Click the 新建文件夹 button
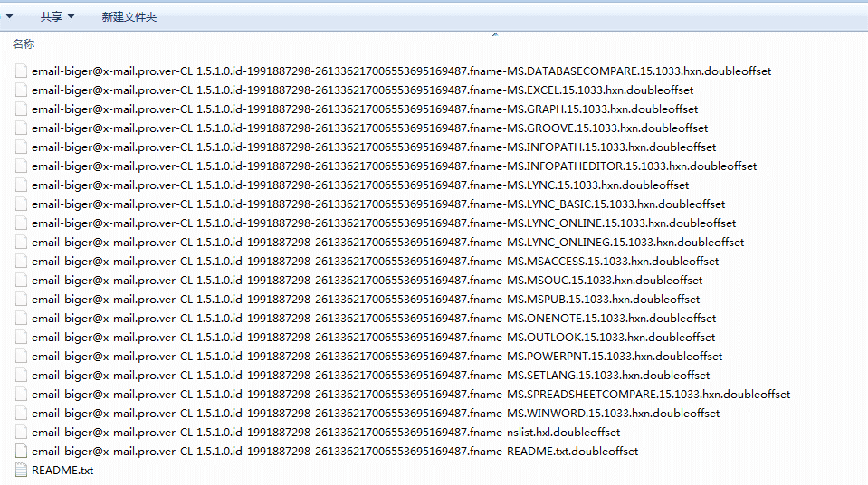Image resolution: width=868 pixels, height=485 pixels. pyautogui.click(x=129, y=17)
